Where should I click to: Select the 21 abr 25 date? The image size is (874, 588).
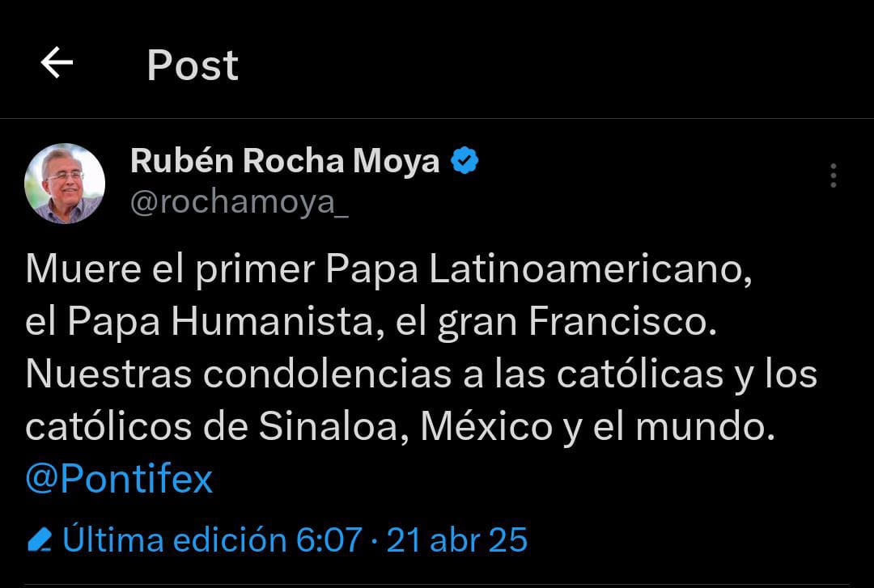coord(456,539)
